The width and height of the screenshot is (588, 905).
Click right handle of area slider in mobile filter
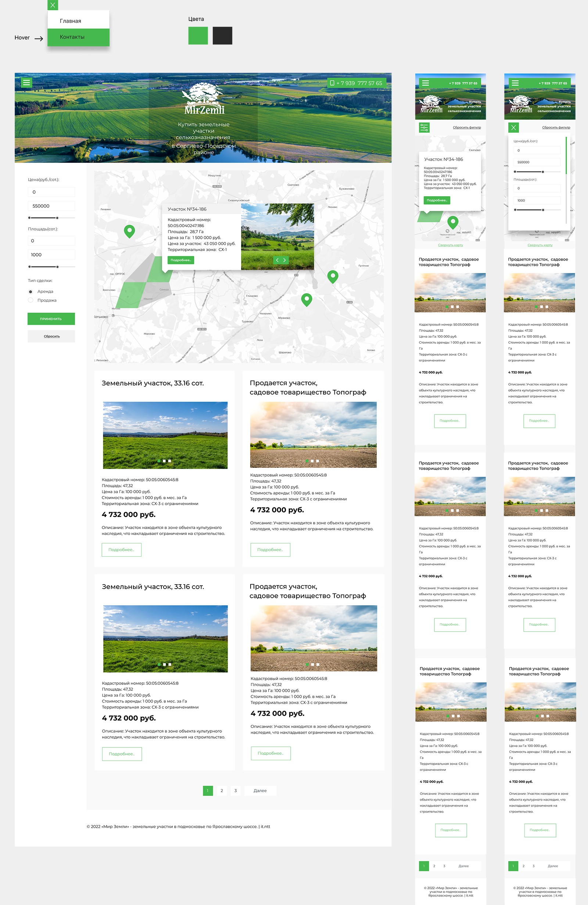(543, 210)
